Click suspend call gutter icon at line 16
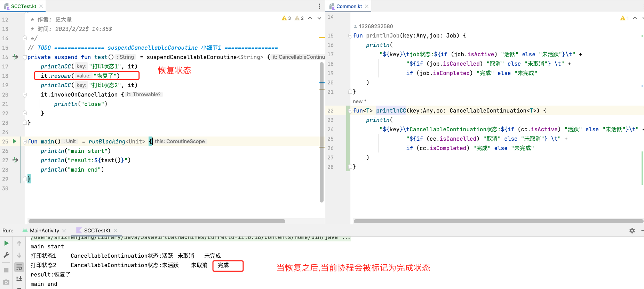The width and height of the screenshot is (644, 289). coord(15,57)
